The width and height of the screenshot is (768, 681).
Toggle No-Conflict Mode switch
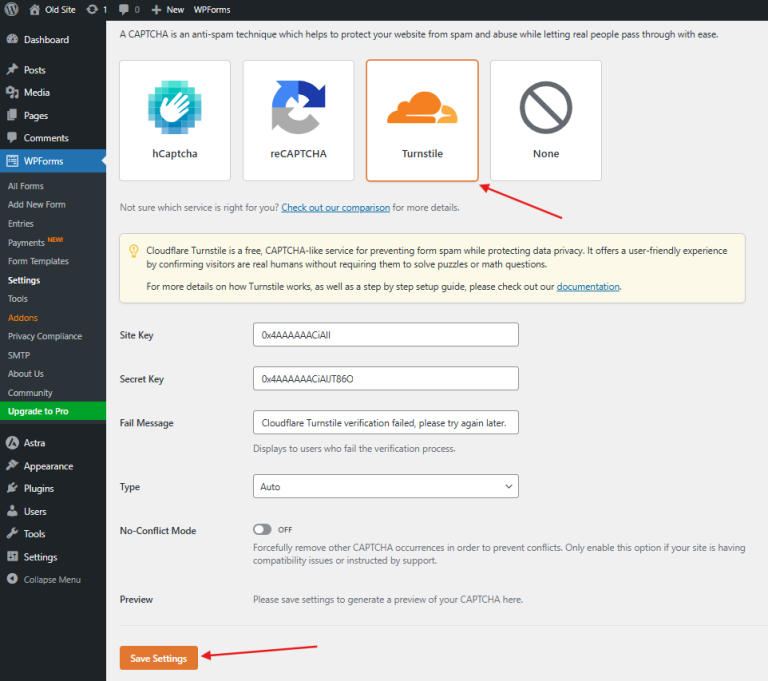point(262,530)
